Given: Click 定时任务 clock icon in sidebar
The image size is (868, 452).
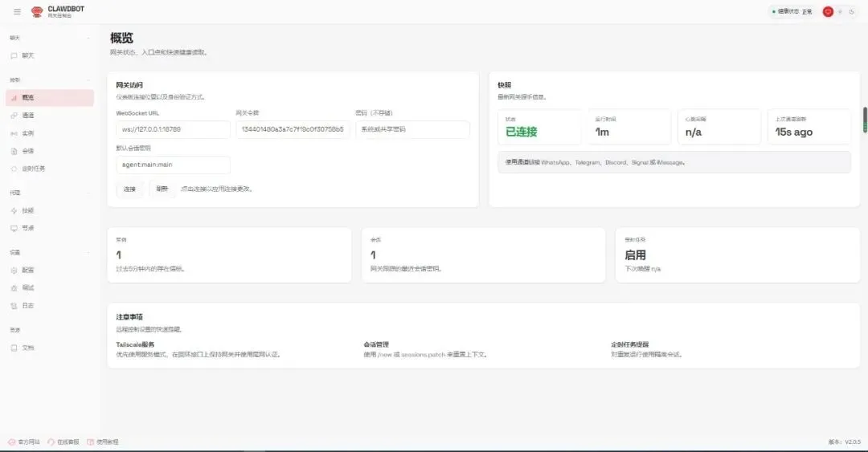Looking at the screenshot, I should (x=14, y=169).
